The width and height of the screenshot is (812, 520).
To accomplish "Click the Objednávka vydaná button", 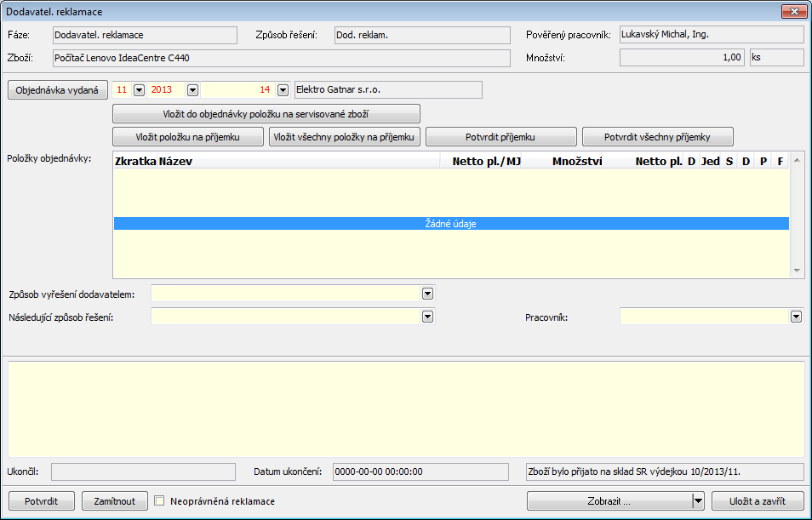I will [x=58, y=89].
